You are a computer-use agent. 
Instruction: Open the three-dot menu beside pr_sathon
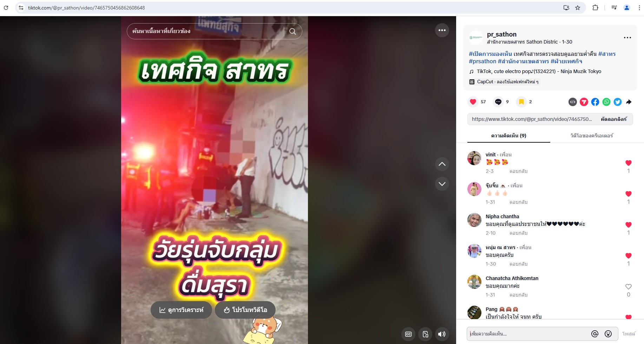(x=627, y=38)
